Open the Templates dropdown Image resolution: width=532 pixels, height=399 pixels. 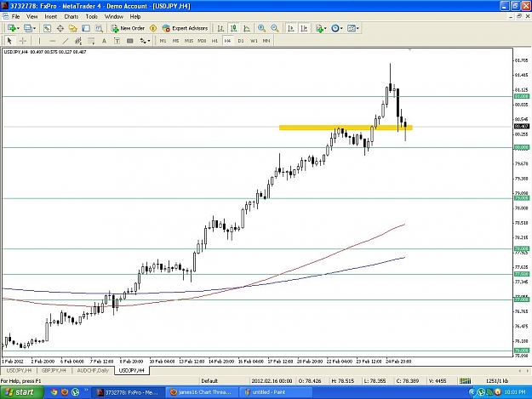(x=353, y=28)
